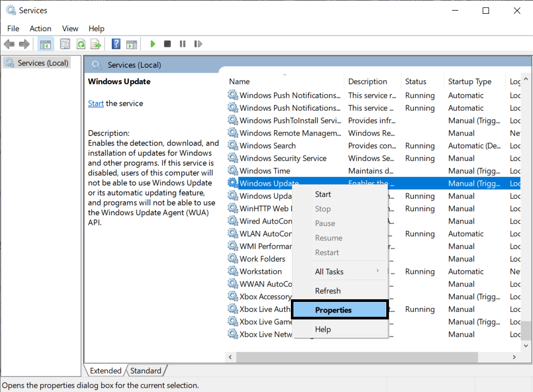Click gear icon beside Xbox Live Auth row
533x392 pixels.
point(233,309)
